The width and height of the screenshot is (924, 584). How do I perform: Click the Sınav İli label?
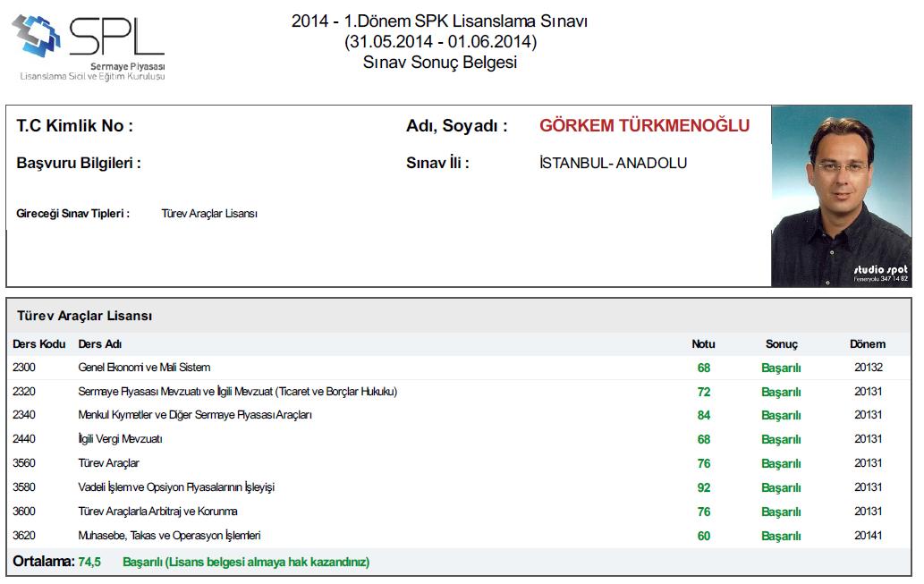click(437, 164)
